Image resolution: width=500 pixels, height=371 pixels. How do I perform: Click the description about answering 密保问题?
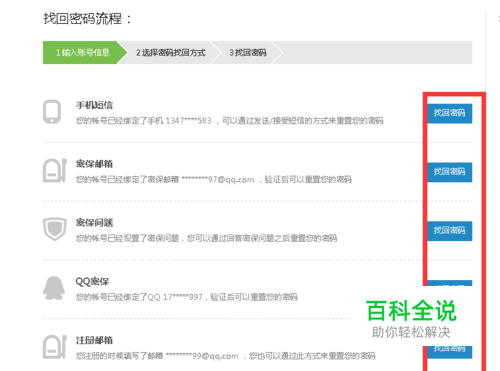[206, 238]
